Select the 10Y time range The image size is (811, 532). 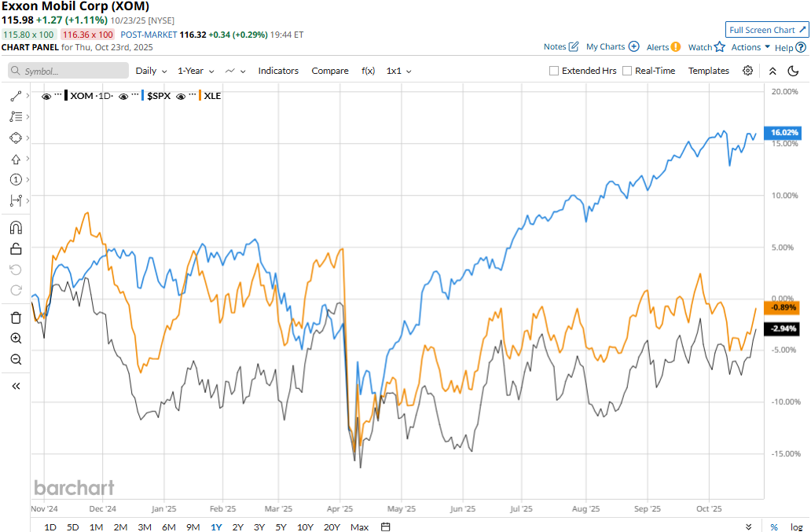(x=305, y=526)
